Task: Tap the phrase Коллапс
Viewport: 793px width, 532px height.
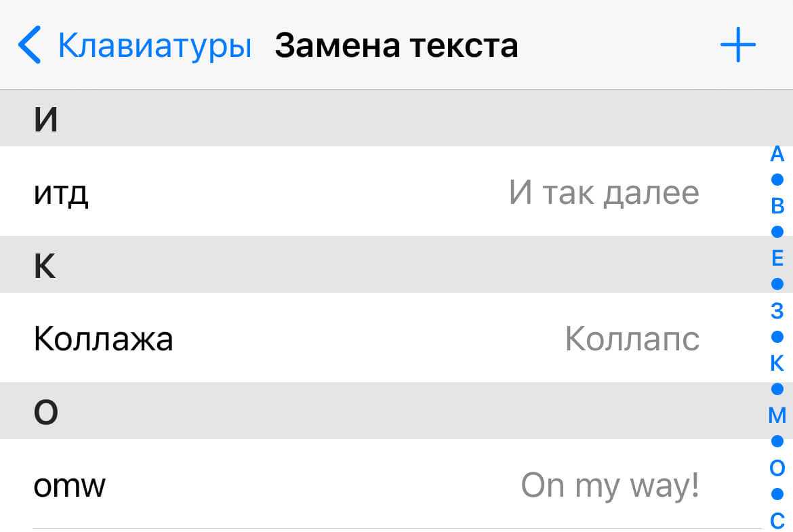Action: click(x=632, y=338)
